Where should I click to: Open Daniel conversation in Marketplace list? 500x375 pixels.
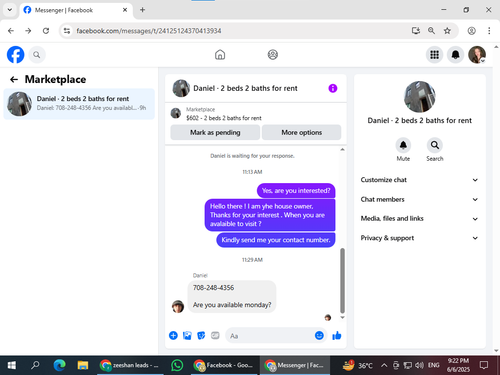79,104
